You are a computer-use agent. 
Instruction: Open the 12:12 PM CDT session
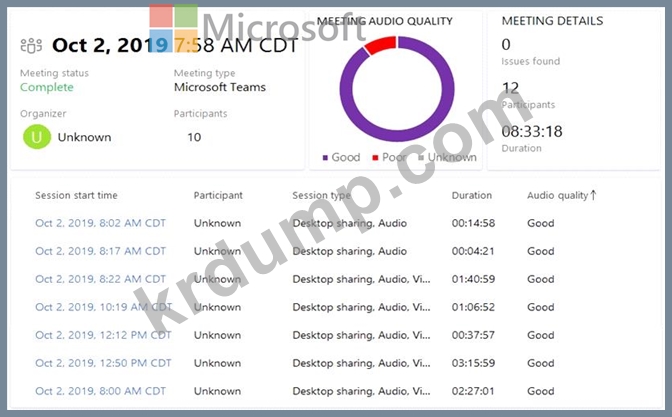coord(103,336)
